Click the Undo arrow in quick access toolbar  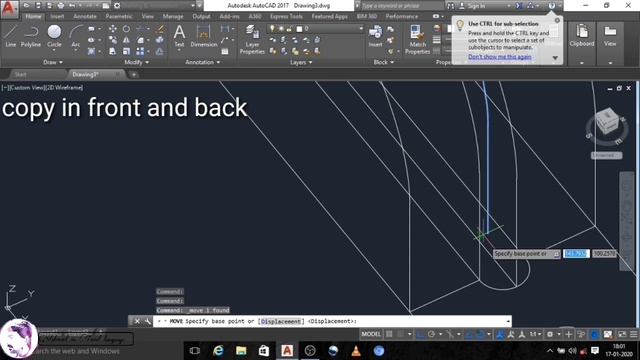(72, 6)
